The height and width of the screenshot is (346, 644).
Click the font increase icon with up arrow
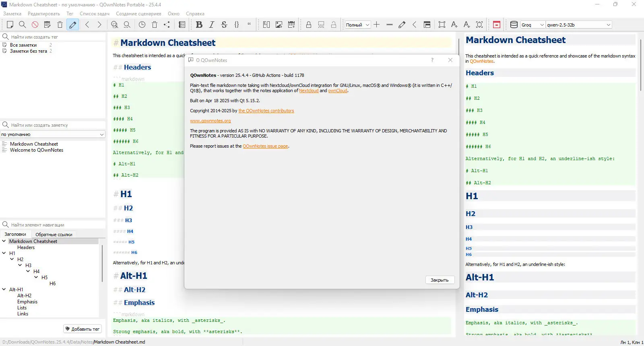pos(454,25)
